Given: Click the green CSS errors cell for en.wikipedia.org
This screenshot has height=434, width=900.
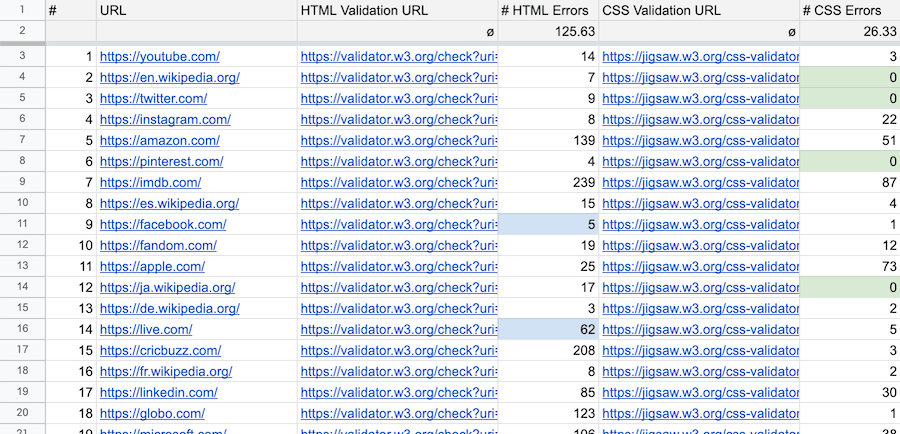Looking at the screenshot, I should click(850, 78).
